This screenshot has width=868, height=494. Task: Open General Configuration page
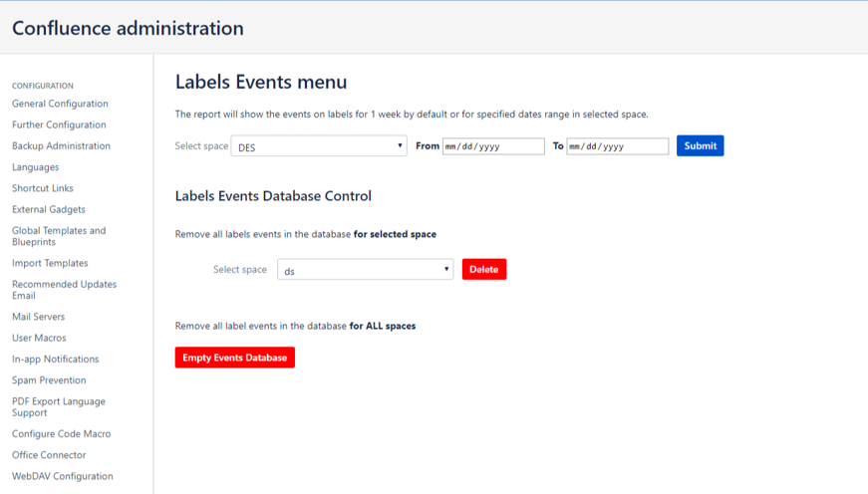(60, 104)
